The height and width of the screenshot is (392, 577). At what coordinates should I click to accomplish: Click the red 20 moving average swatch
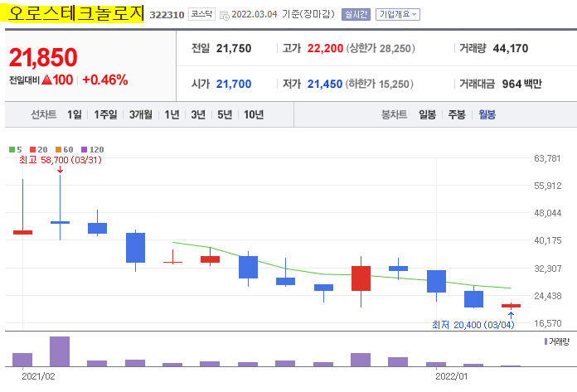tap(33, 150)
